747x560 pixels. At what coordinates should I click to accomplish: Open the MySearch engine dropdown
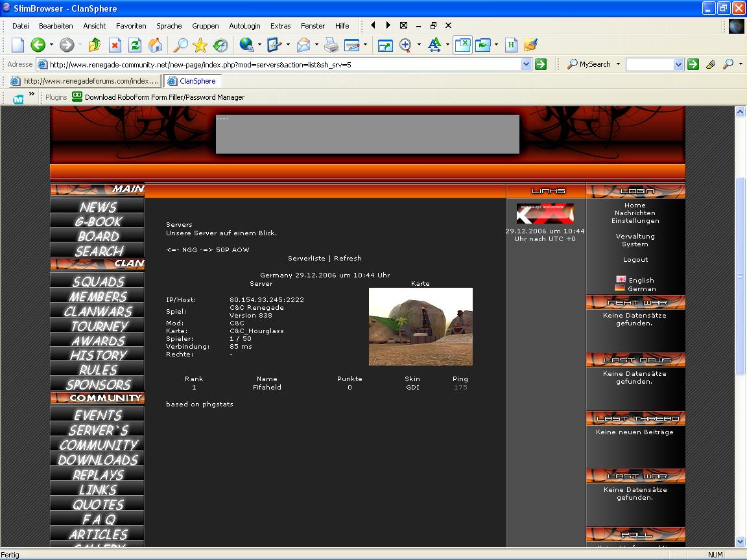(x=618, y=64)
